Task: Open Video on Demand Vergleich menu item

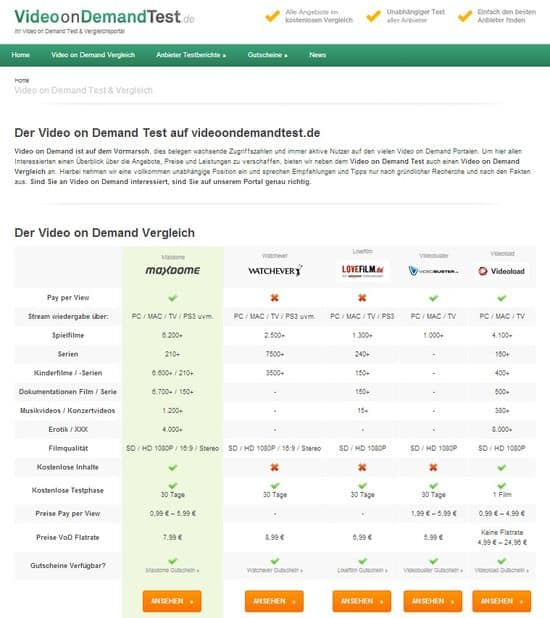Action: click(x=93, y=55)
